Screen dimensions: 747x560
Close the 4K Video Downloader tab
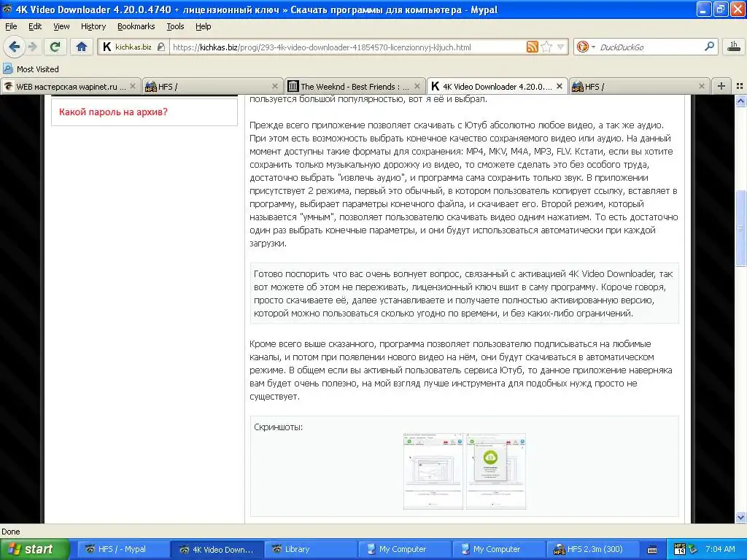pos(560,86)
